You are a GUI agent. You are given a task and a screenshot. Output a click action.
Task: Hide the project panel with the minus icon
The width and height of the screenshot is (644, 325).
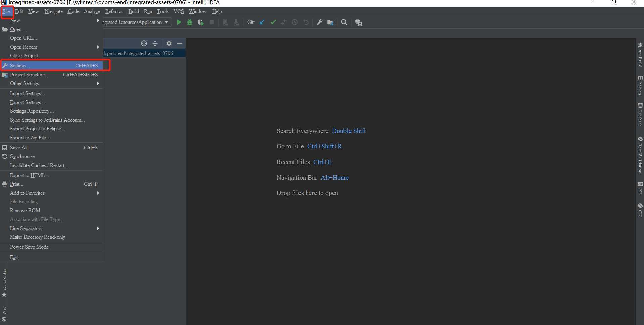click(x=180, y=43)
